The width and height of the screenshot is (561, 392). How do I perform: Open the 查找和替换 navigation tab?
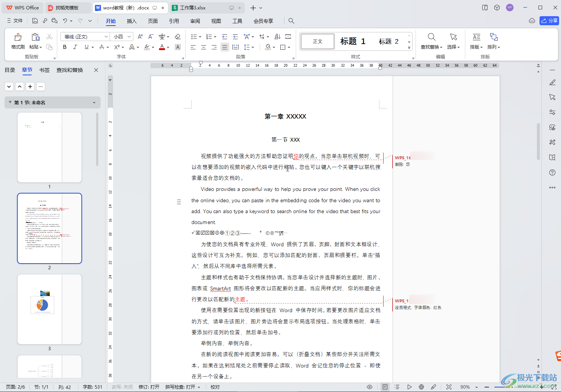[x=70, y=70]
